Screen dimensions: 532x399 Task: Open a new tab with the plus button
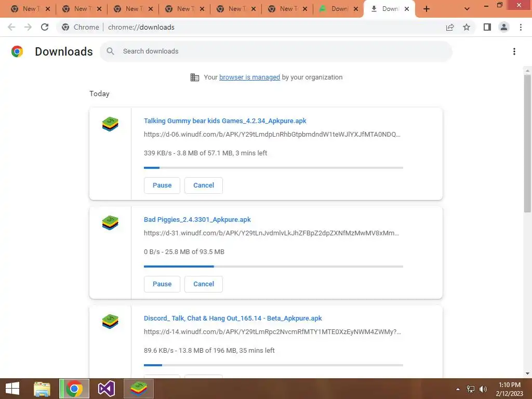(x=427, y=9)
